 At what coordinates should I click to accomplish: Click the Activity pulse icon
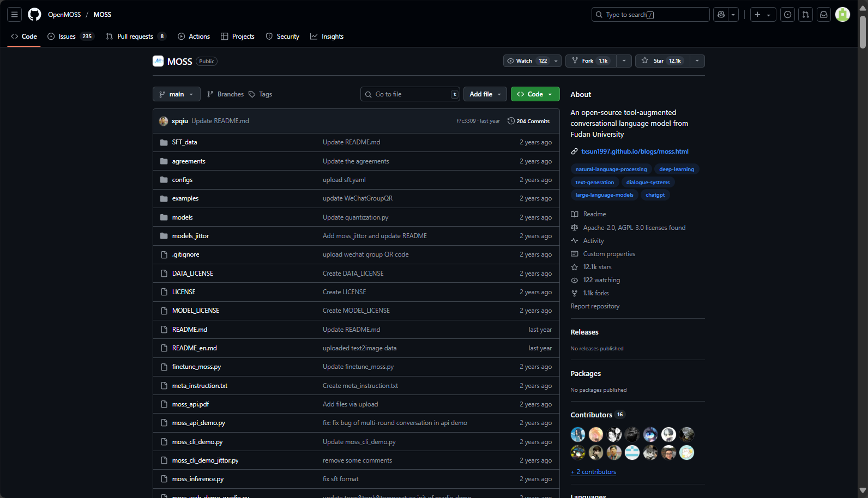click(x=574, y=241)
